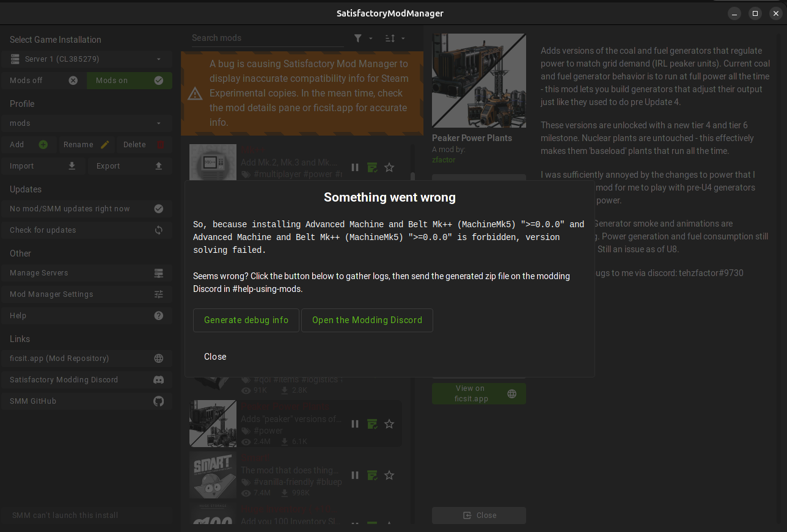
Task: Open the Help menu entry
Action: [x=86, y=316]
